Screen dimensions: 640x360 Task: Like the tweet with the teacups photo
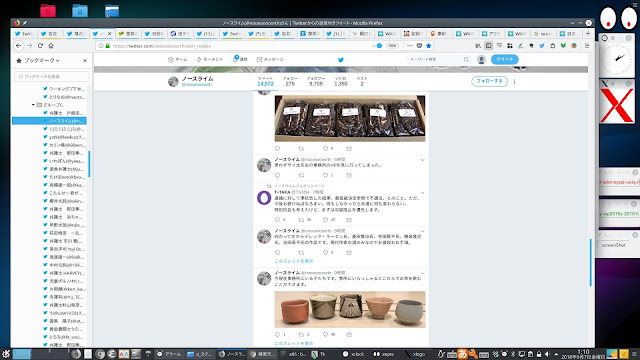325,334
